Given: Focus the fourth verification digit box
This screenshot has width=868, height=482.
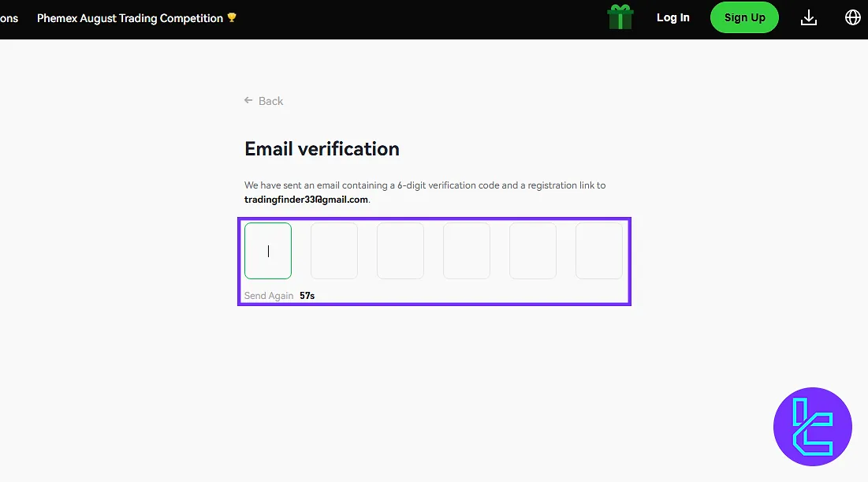Looking at the screenshot, I should tap(467, 251).
